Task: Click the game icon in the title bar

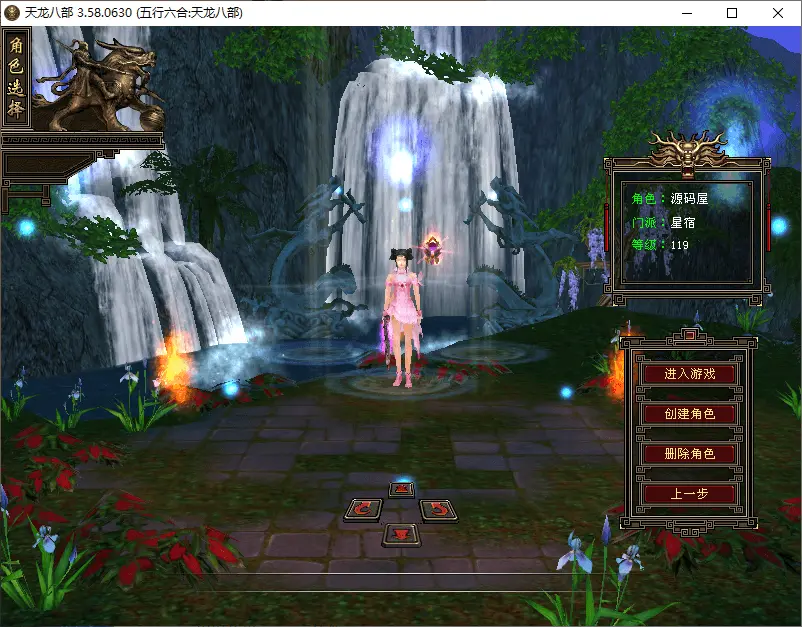Action: tap(14, 13)
